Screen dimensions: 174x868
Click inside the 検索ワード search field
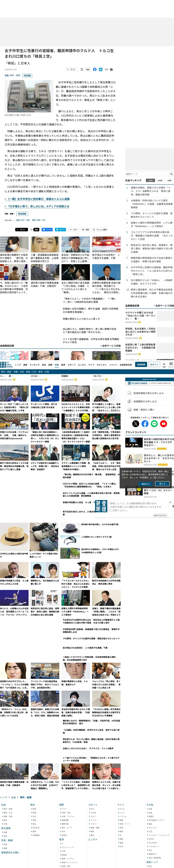point(147,174)
